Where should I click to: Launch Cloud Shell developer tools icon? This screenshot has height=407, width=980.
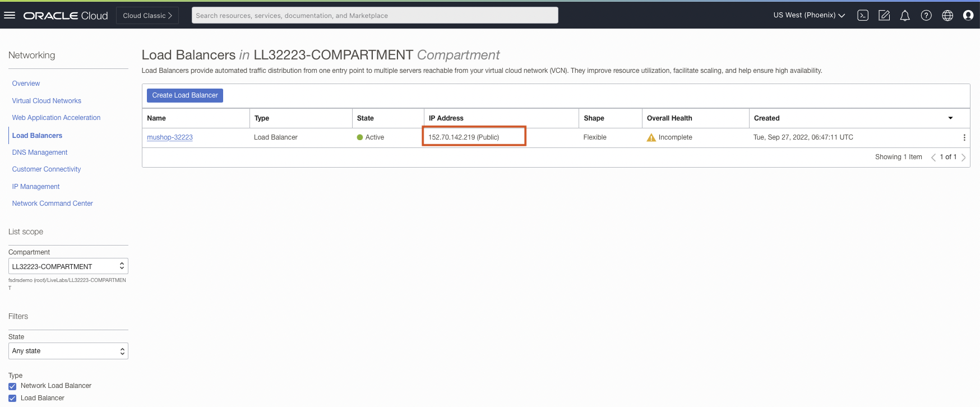(863, 16)
